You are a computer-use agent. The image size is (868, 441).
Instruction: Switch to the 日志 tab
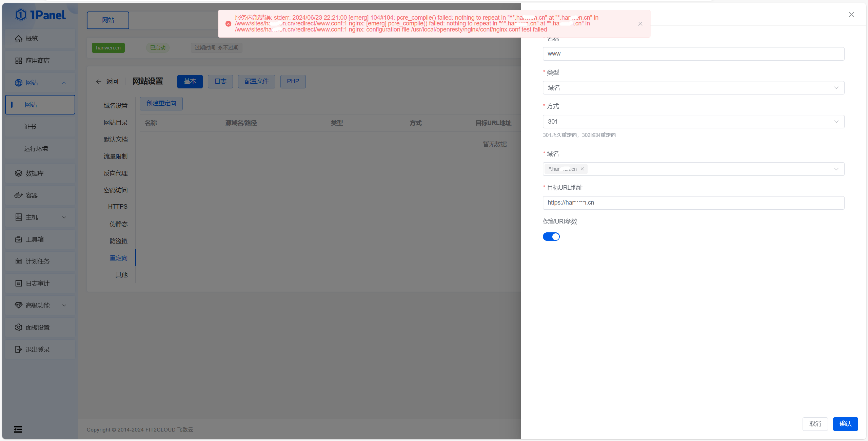point(220,82)
